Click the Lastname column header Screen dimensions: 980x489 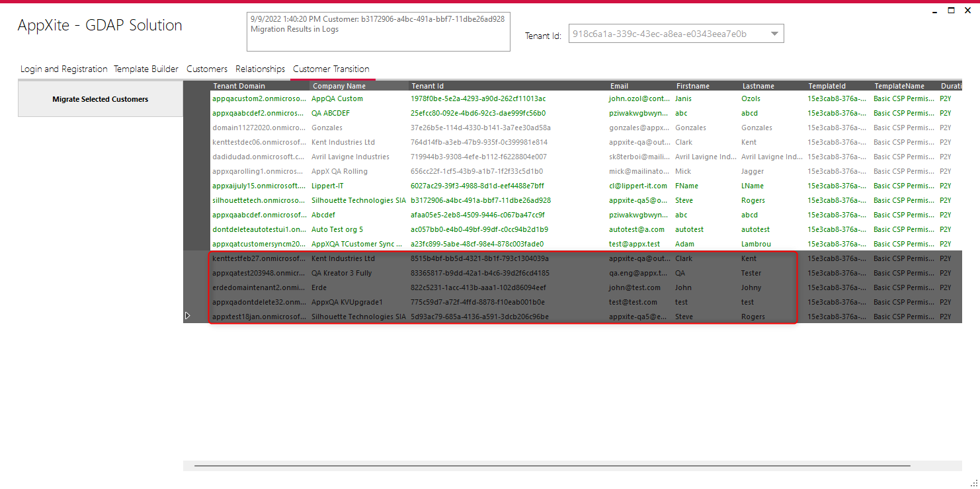(772, 86)
